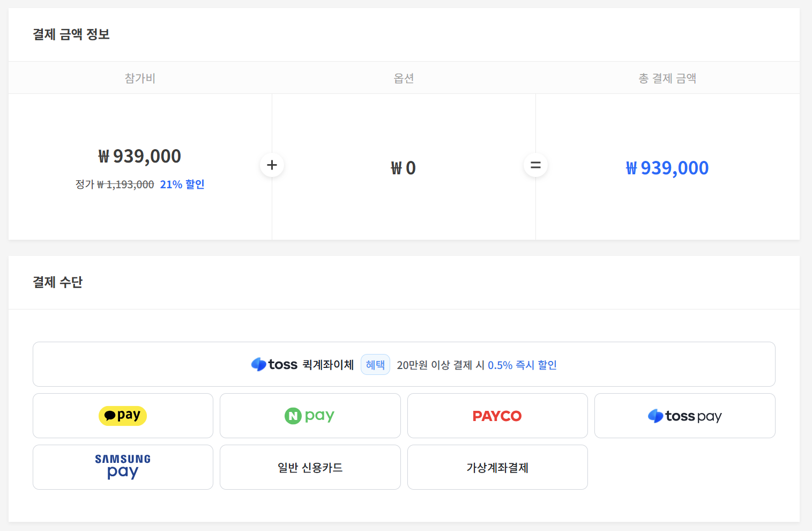Screen dimensions: 812x531
Task: Choose 가상계좌결제 virtual account payment
Action: coord(497,467)
